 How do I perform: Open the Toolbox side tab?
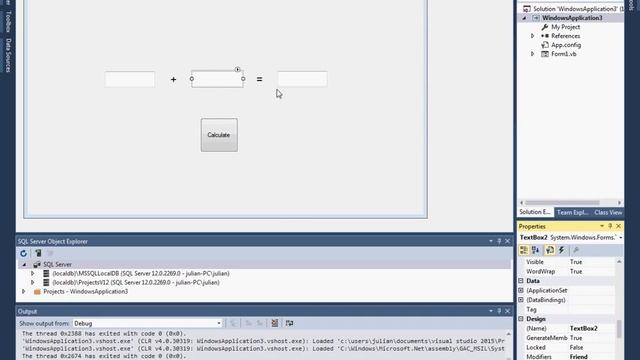(8, 22)
